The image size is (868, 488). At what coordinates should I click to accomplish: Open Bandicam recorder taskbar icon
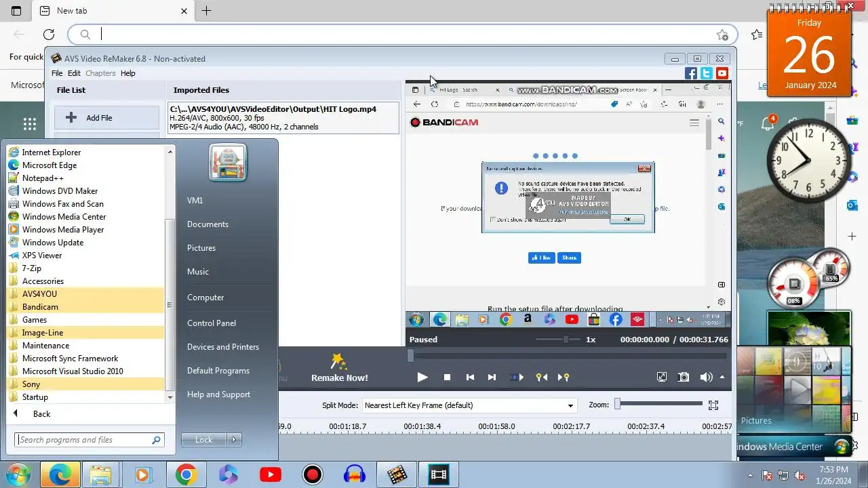point(313,474)
